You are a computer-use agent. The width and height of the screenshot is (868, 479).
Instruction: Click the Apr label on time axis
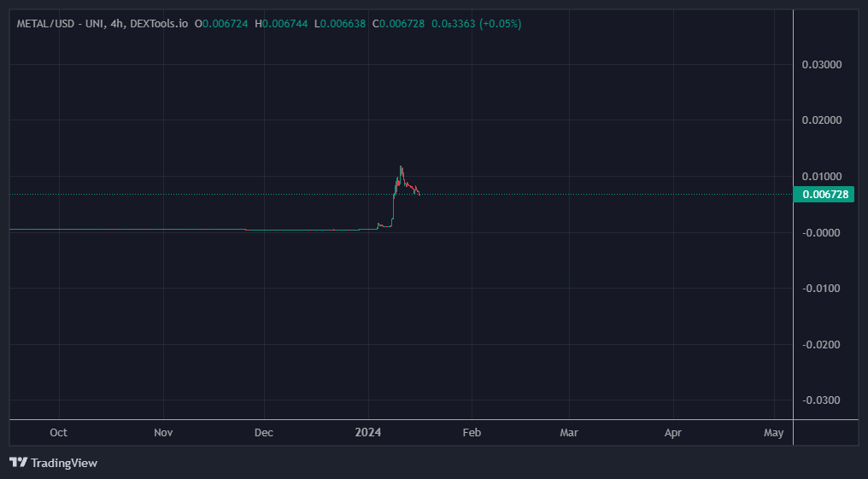tap(673, 433)
